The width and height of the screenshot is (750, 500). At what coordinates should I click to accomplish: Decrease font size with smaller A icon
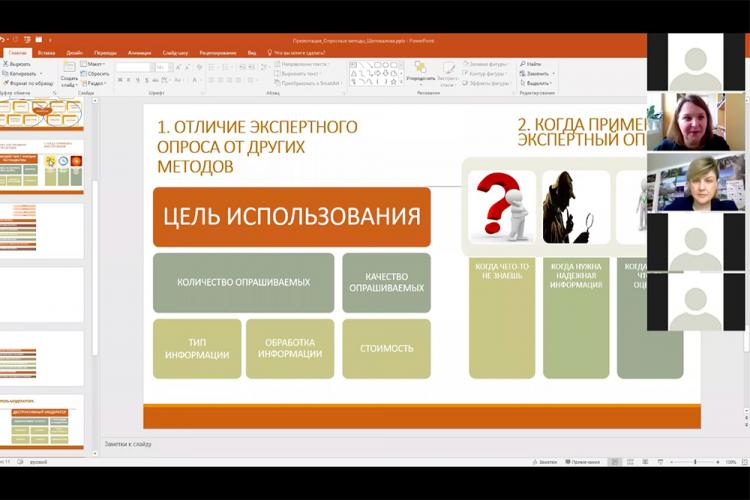(x=187, y=67)
